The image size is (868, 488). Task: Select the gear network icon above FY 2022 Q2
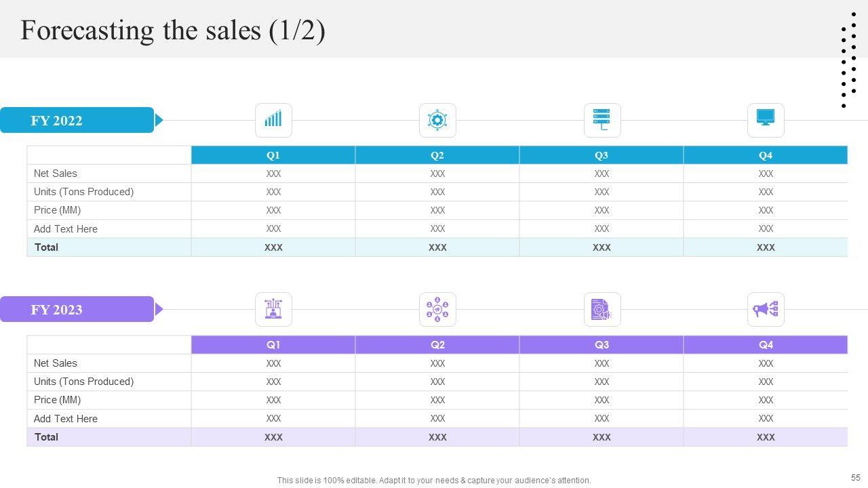coord(437,120)
